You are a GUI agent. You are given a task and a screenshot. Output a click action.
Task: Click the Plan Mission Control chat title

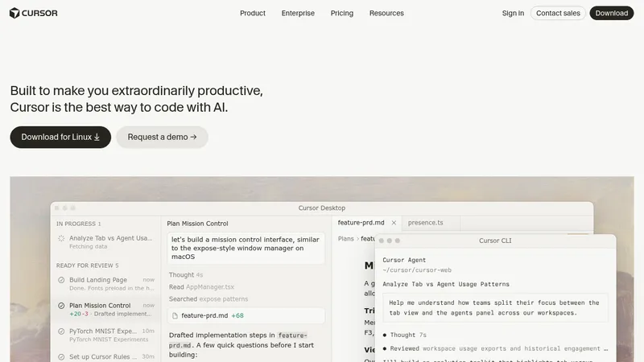[x=197, y=224]
